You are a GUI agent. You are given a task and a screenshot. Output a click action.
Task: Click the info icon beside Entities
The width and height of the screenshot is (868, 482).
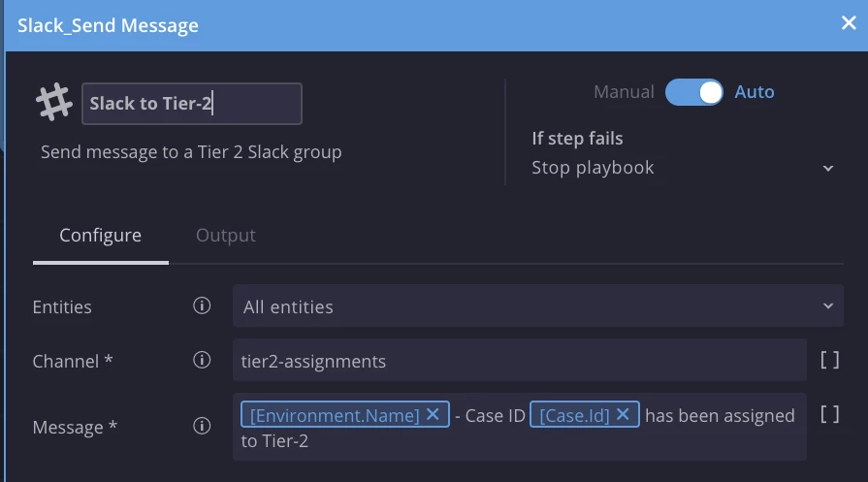click(x=202, y=306)
